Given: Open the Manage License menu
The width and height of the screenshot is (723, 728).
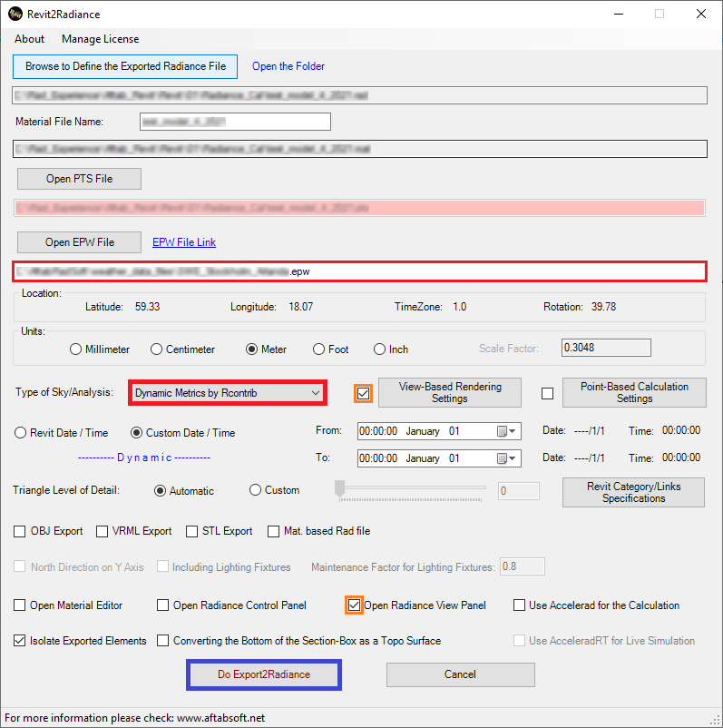Looking at the screenshot, I should pos(100,39).
